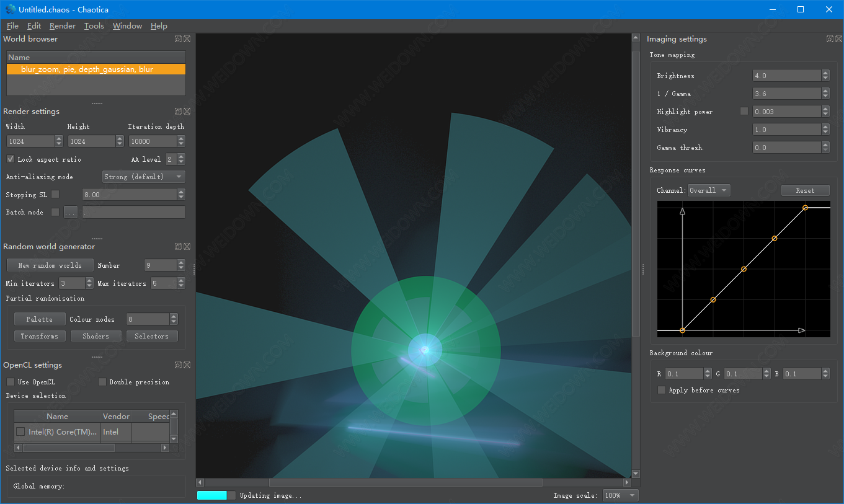Click the background colour G field
844x504 pixels.
click(x=743, y=374)
